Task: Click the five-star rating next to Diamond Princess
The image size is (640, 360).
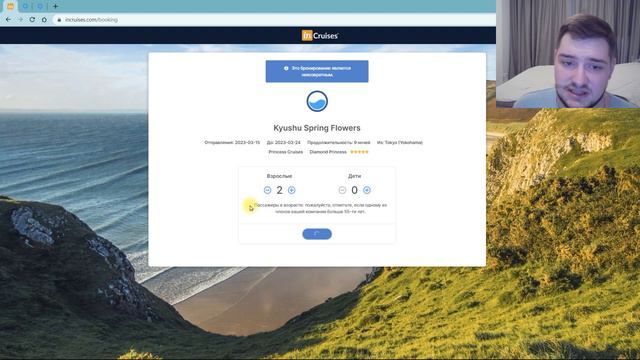Action: [x=359, y=152]
